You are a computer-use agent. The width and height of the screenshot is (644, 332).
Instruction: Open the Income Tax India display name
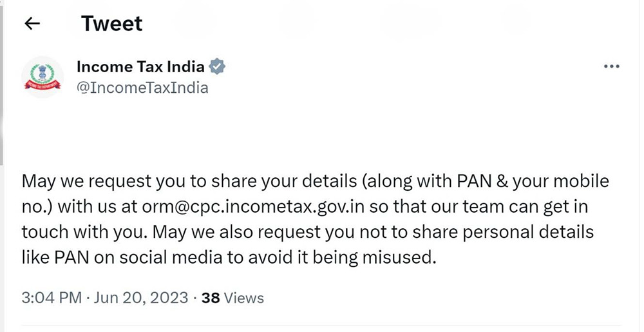pyautogui.click(x=140, y=66)
